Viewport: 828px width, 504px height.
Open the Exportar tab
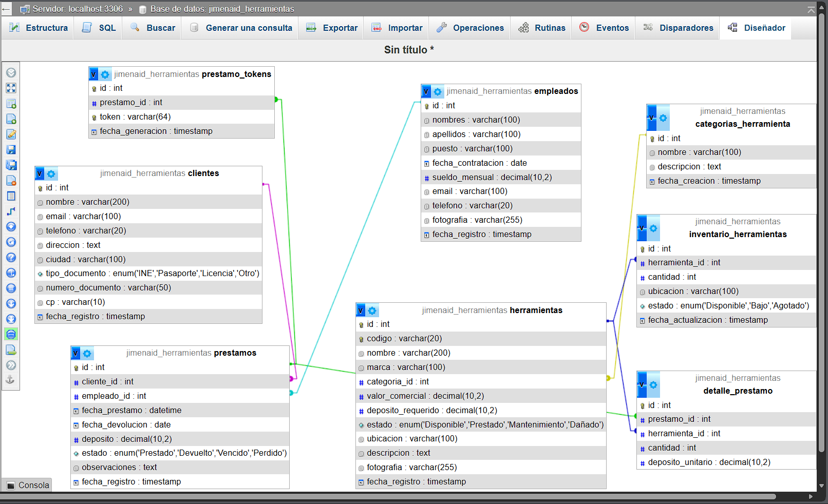(x=332, y=28)
